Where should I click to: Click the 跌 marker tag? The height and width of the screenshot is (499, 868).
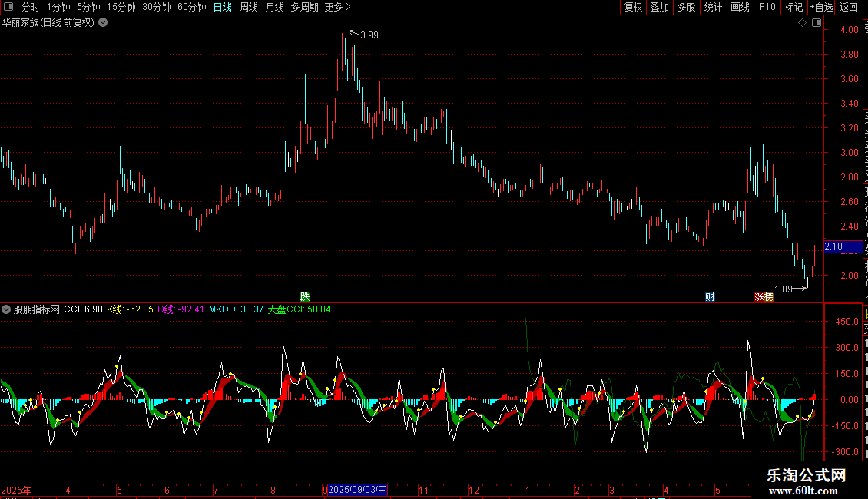304,297
